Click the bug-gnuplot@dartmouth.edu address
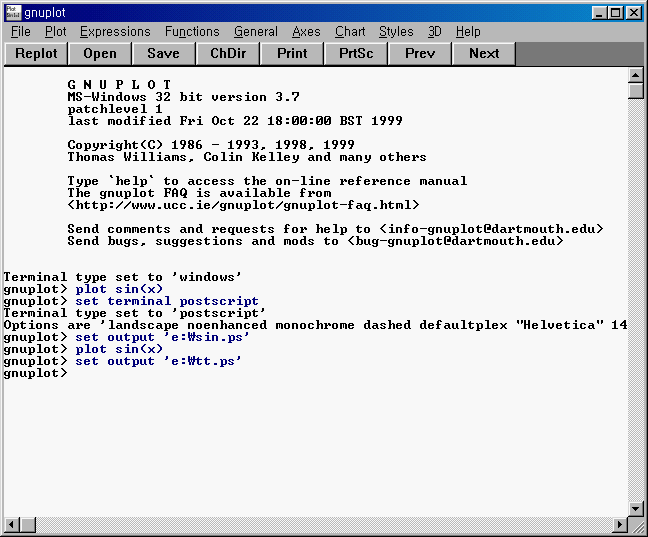Viewport: 648px width, 537px height. point(455,241)
